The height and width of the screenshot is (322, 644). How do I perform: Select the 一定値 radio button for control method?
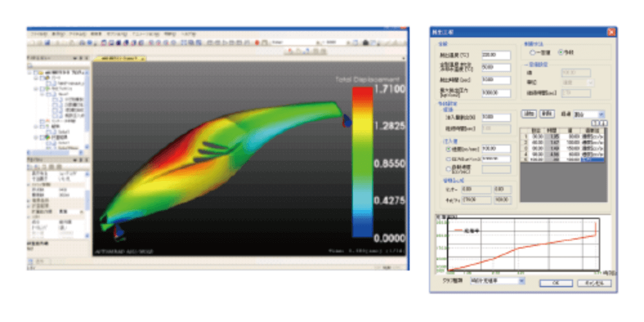tap(533, 52)
